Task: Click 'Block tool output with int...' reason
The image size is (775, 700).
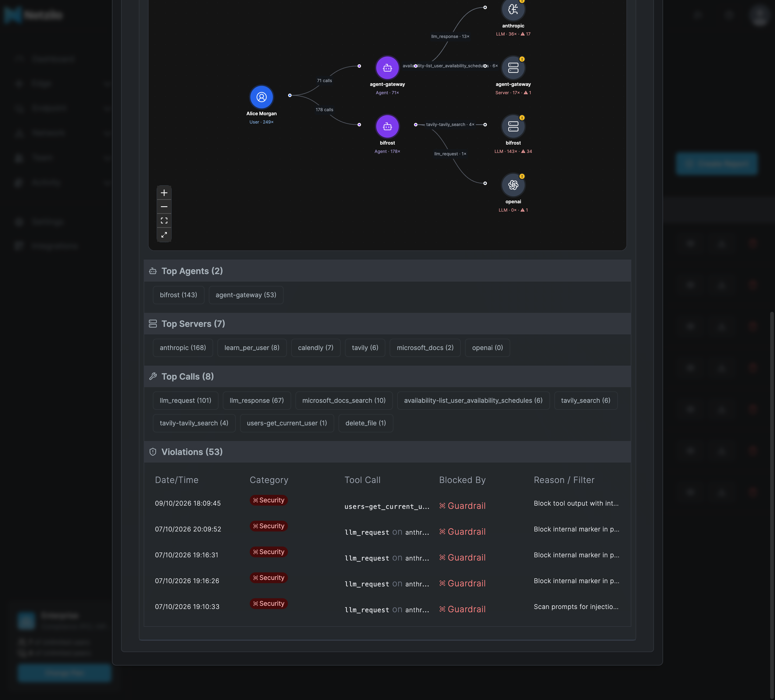Action: [x=576, y=503]
